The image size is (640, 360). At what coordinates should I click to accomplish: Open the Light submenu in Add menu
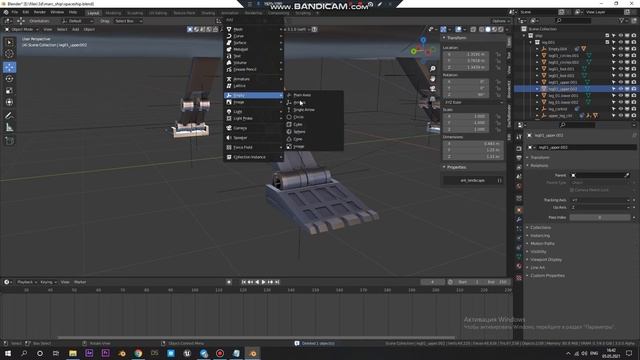253,111
